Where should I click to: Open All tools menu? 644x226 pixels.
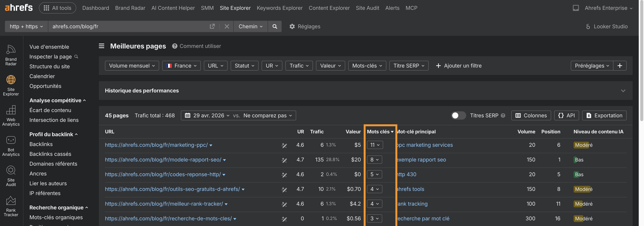coord(57,8)
